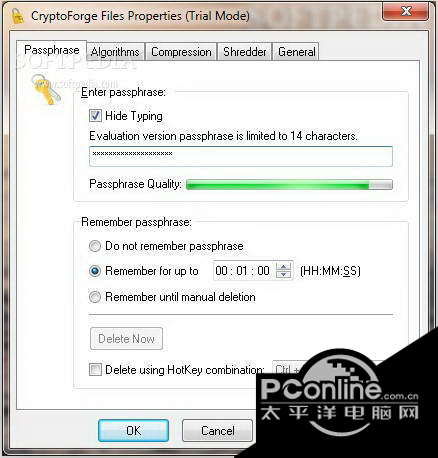The width and height of the screenshot is (438, 458).
Task: Increase time with the spinner up arrow
Action: tap(283, 266)
